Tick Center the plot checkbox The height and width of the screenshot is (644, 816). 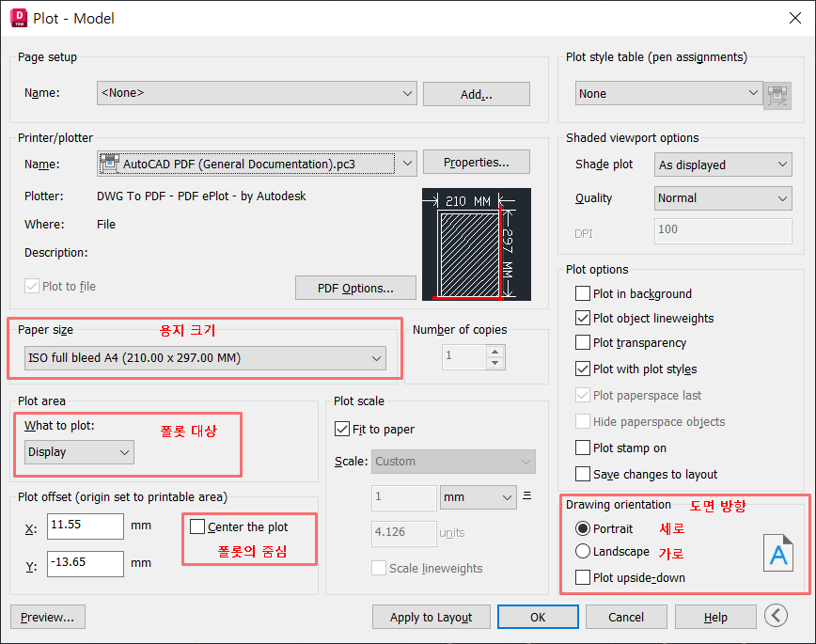tap(197, 526)
